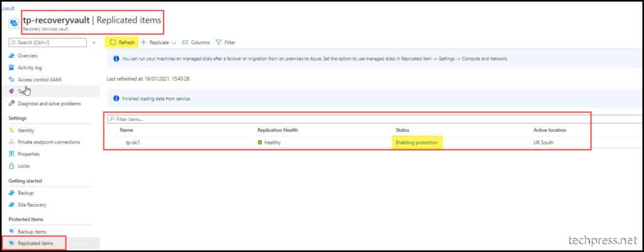Go to Access control (IAM)
The width and height of the screenshot is (644, 252).
coord(40,79)
